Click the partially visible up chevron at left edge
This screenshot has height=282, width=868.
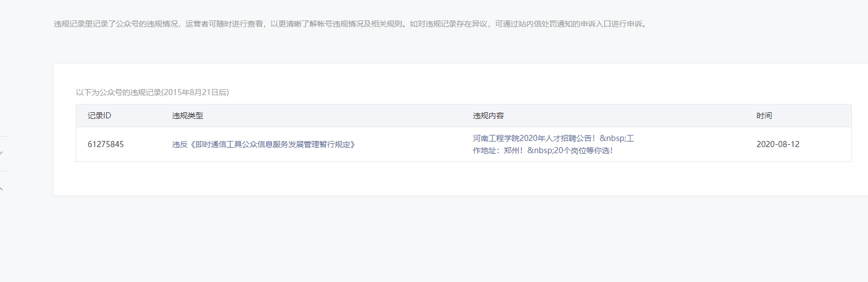[2, 189]
